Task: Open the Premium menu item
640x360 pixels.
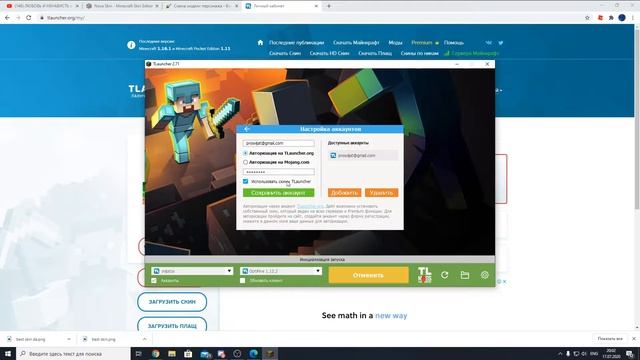Action: 422,42
